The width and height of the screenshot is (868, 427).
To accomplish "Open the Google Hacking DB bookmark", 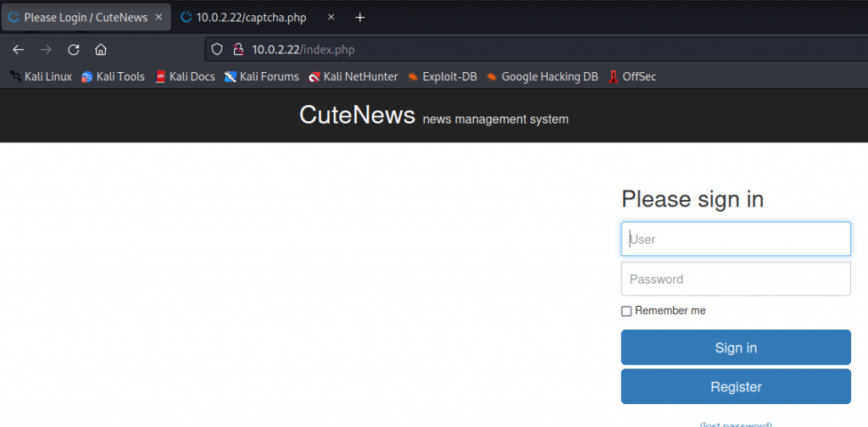I will click(x=542, y=76).
